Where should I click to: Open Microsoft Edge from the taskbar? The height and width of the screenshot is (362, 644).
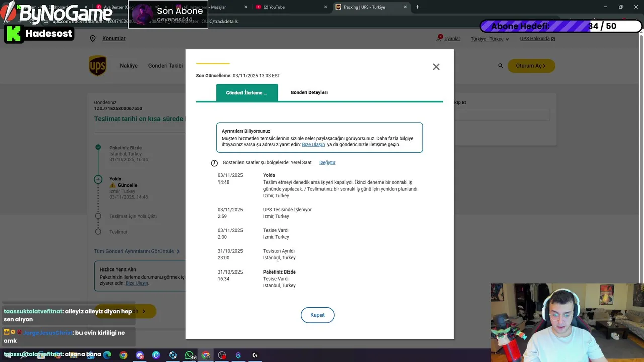107,355
